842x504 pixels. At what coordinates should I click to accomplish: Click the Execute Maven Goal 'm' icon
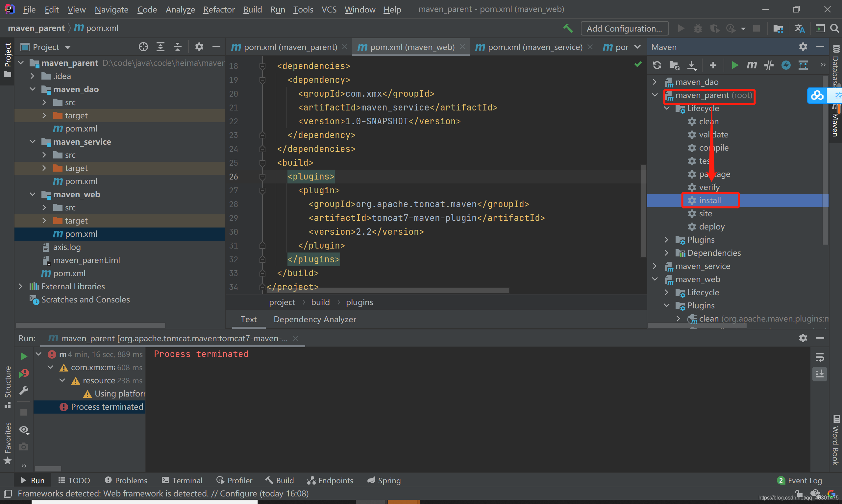pos(752,65)
